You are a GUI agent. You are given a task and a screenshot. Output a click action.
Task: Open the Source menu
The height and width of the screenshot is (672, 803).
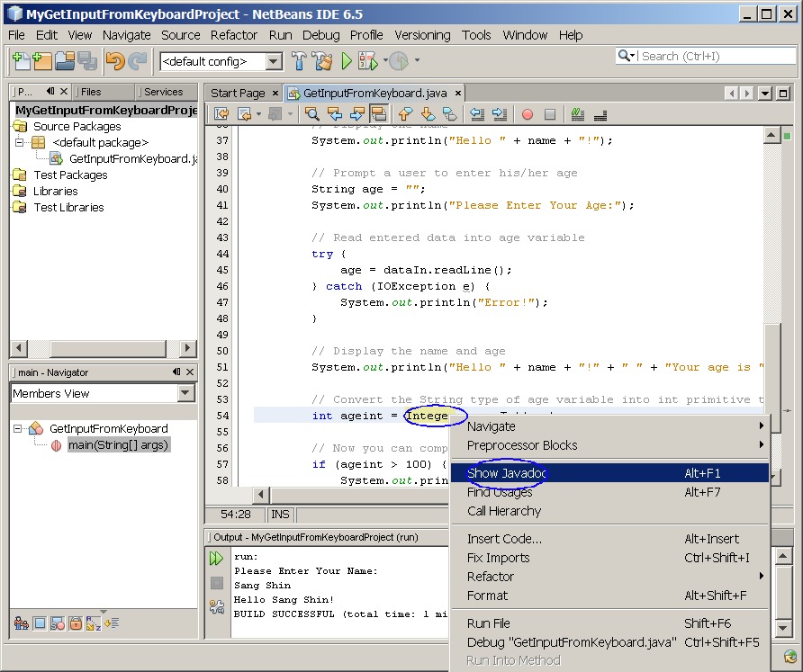pos(180,35)
